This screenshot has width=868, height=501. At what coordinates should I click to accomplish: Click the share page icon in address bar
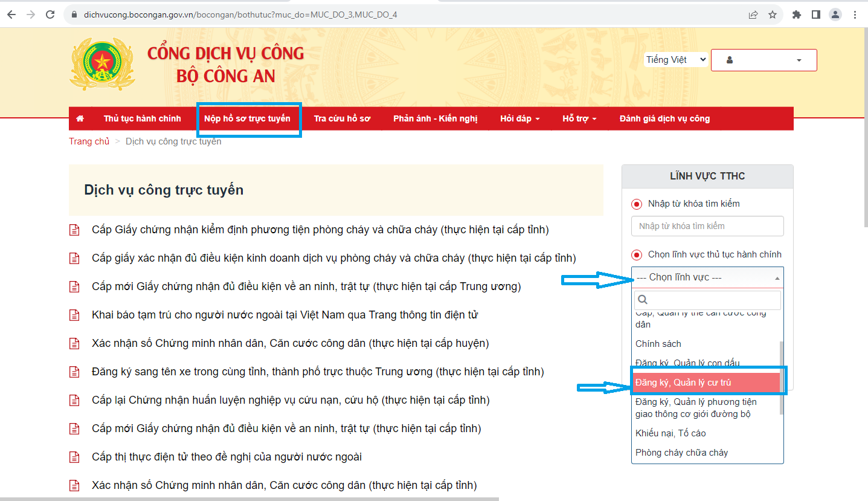click(753, 15)
